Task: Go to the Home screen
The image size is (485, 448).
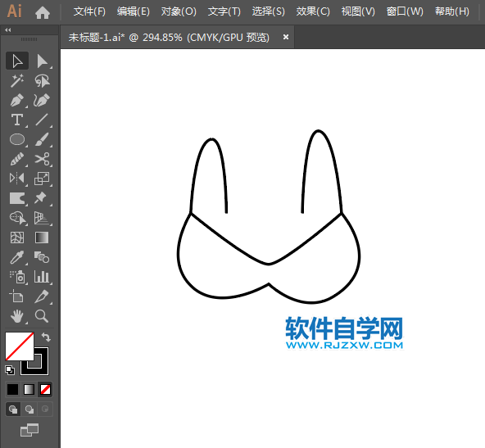Action: [43, 12]
